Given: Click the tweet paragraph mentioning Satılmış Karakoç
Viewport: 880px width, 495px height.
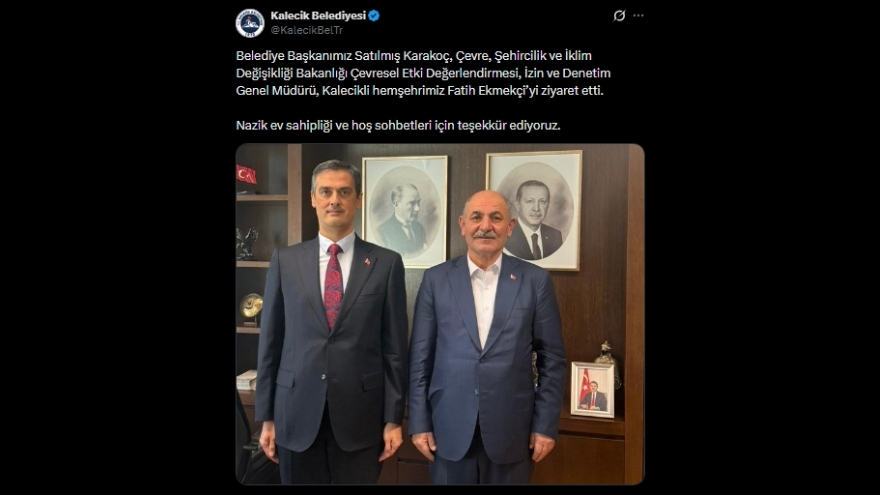Looking at the screenshot, I should [423, 73].
